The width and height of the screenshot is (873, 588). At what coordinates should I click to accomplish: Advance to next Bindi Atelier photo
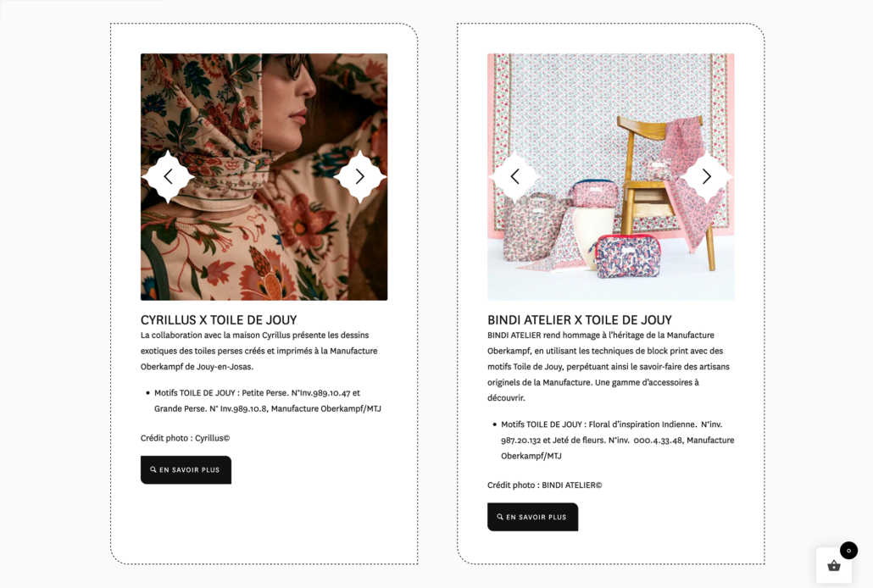click(707, 176)
